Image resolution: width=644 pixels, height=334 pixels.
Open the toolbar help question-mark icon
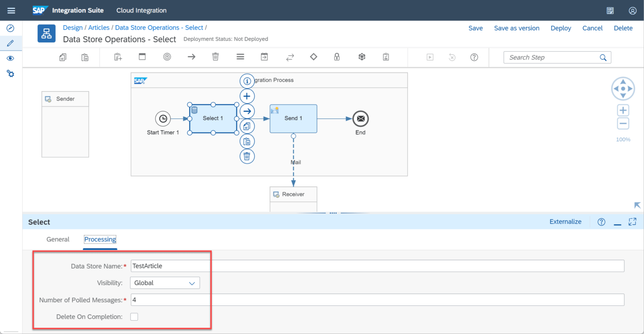click(x=474, y=57)
